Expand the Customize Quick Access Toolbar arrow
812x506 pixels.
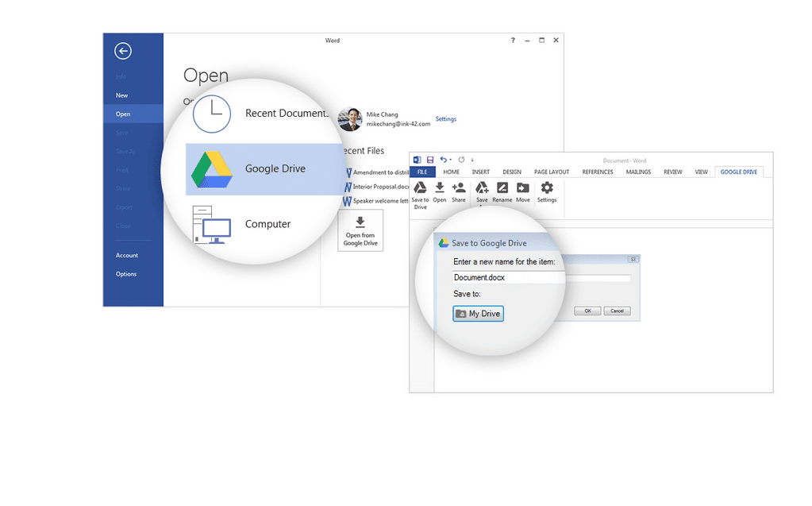[x=472, y=160]
